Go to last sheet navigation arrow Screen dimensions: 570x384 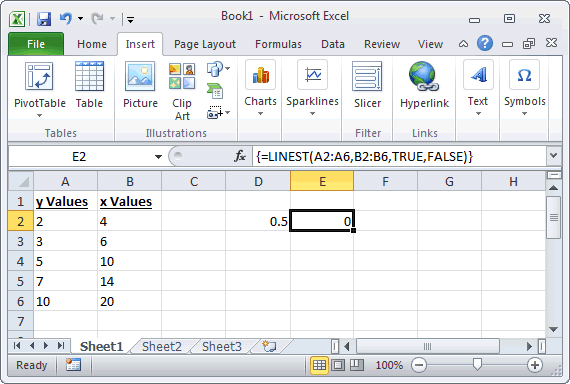point(60,345)
